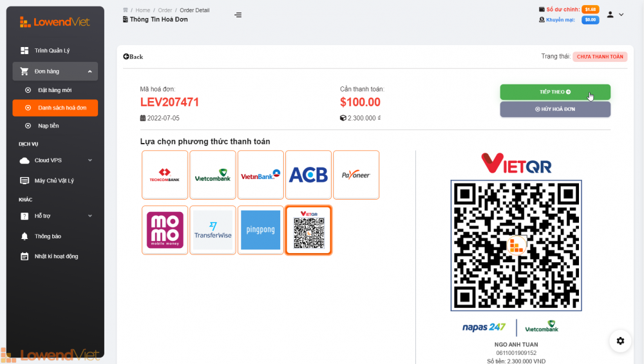This screenshot has width=644, height=364.
Task: Click the date 2022-07-05
Action: [163, 119]
